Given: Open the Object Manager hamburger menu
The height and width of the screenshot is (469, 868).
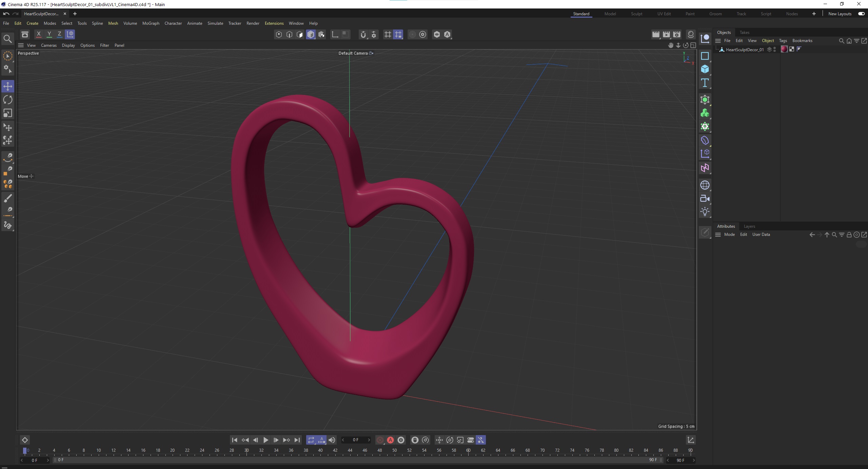Looking at the screenshot, I should click(718, 41).
